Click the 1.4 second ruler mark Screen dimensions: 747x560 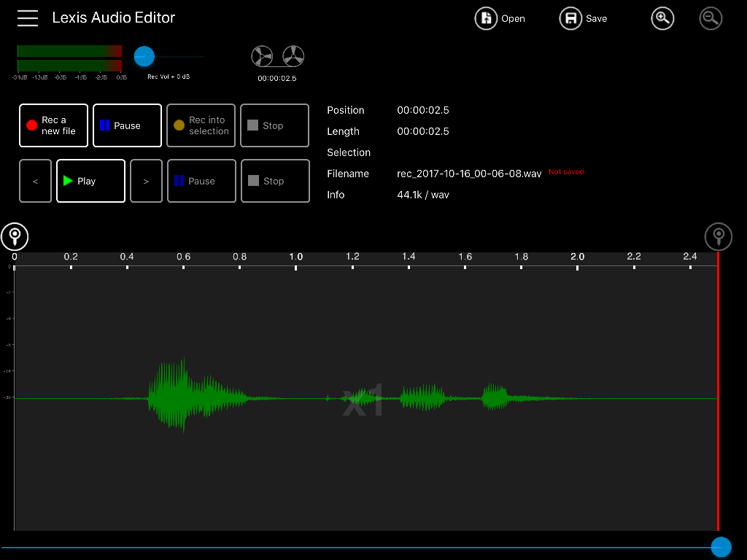409,257
